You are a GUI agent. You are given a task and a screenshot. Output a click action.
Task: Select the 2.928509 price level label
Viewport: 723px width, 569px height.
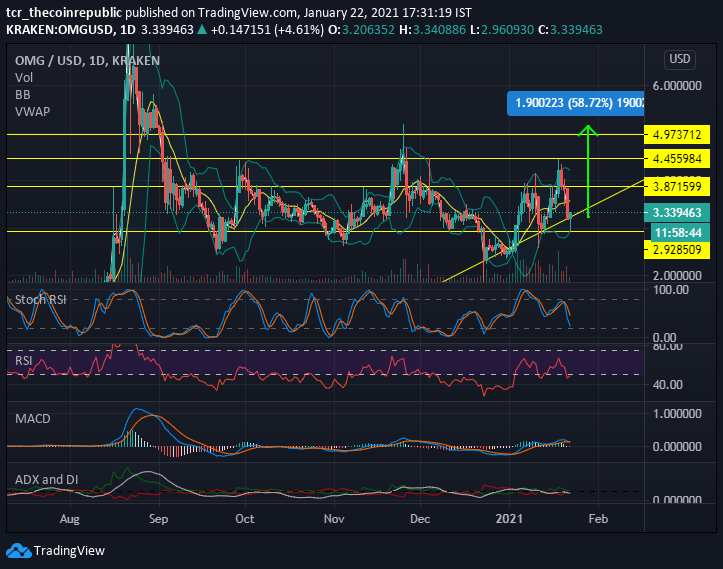[677, 250]
